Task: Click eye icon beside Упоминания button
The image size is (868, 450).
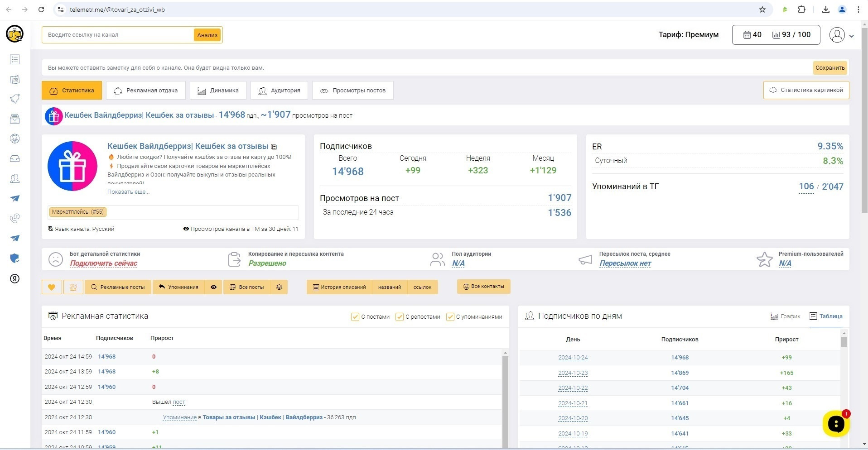Action: (x=213, y=287)
